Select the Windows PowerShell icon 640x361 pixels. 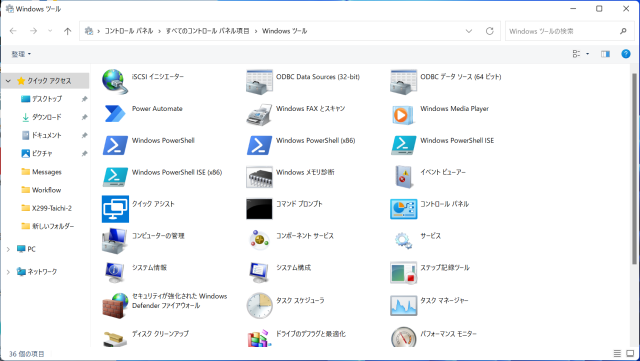pos(115,145)
